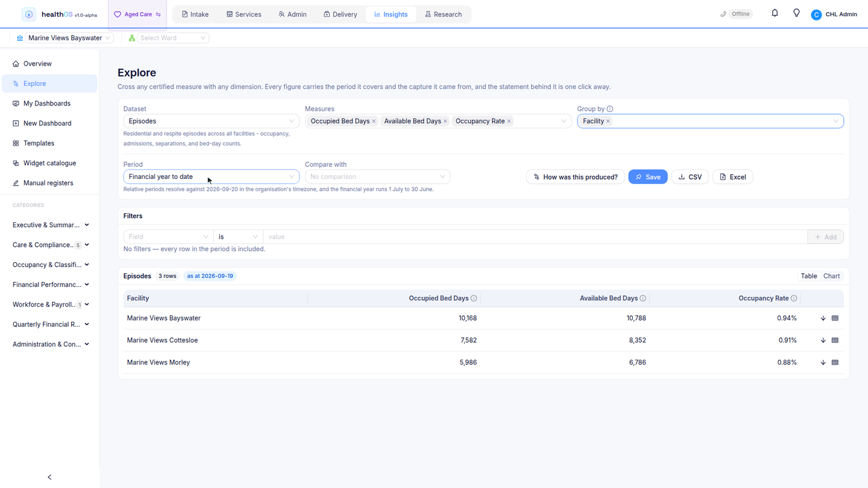The image size is (868, 488).
Task: Open Widget catalogue
Action: [49, 163]
